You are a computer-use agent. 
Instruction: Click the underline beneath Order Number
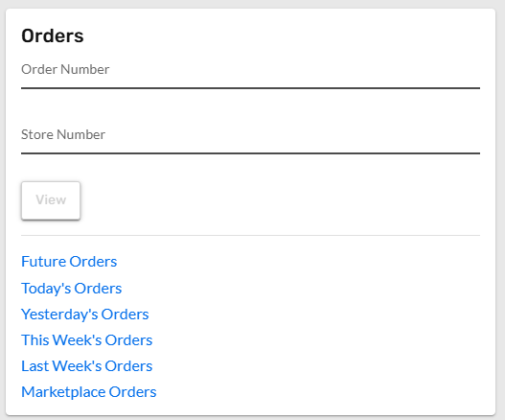click(250, 87)
